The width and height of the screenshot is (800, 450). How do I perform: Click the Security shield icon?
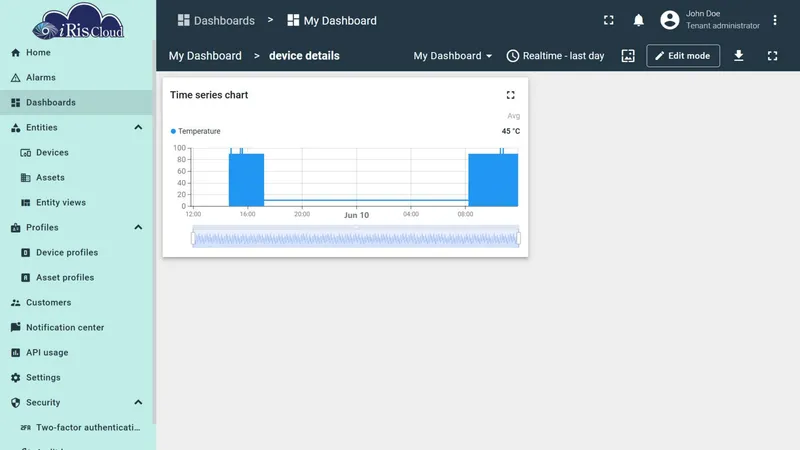tap(15, 403)
